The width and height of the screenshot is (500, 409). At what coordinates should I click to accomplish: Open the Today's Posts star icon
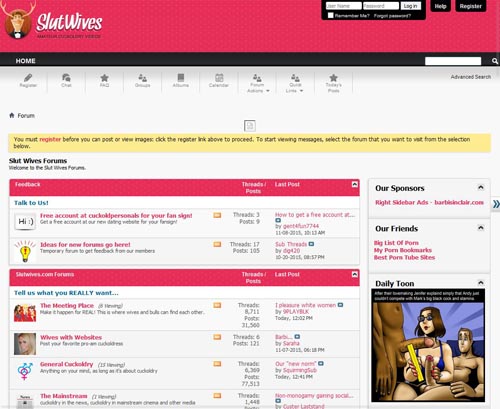(333, 78)
